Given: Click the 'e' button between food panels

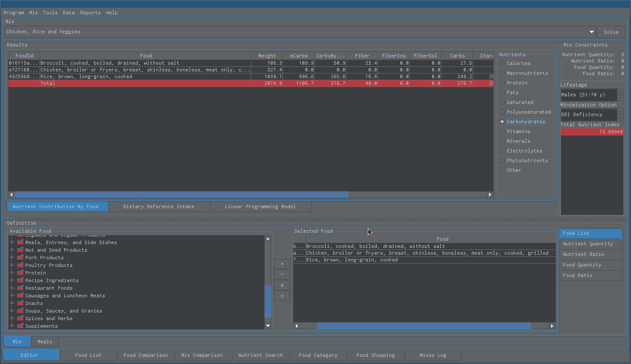Looking at the screenshot, I should (x=282, y=285).
